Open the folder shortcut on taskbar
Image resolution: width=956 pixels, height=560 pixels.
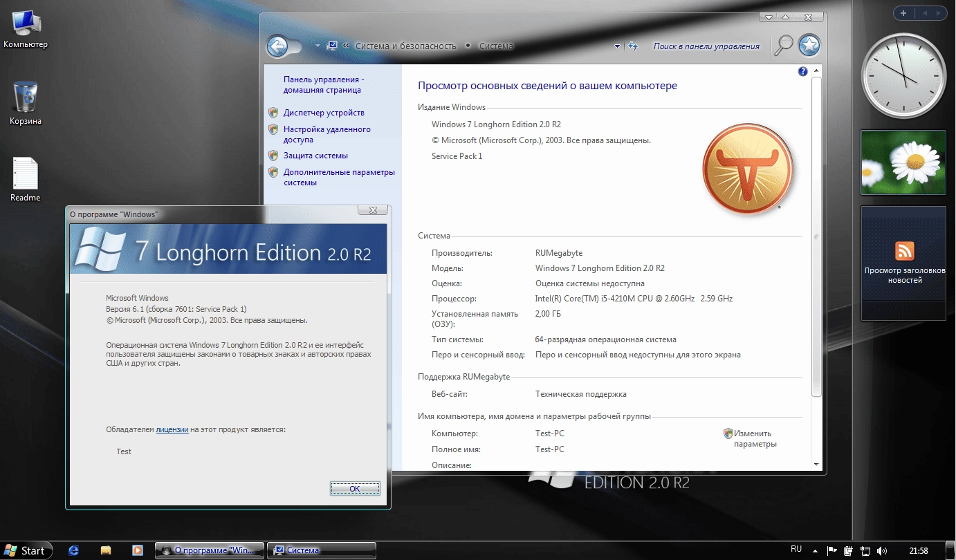coord(106,550)
